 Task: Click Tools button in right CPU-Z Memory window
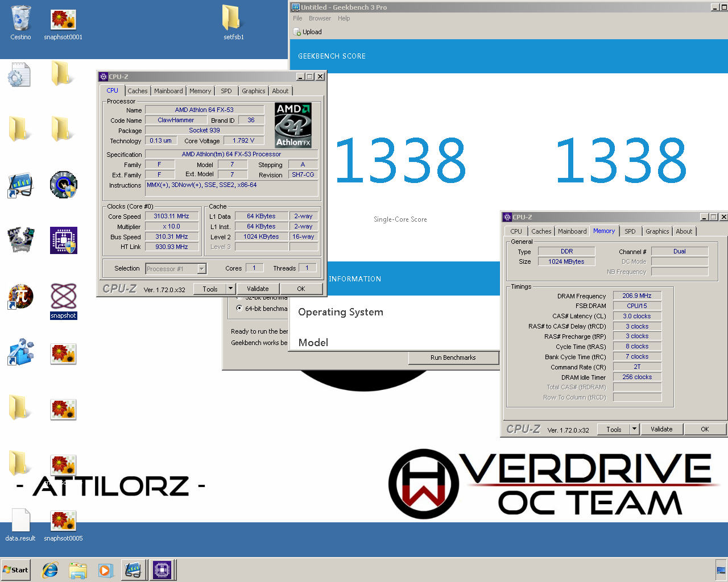coord(614,429)
